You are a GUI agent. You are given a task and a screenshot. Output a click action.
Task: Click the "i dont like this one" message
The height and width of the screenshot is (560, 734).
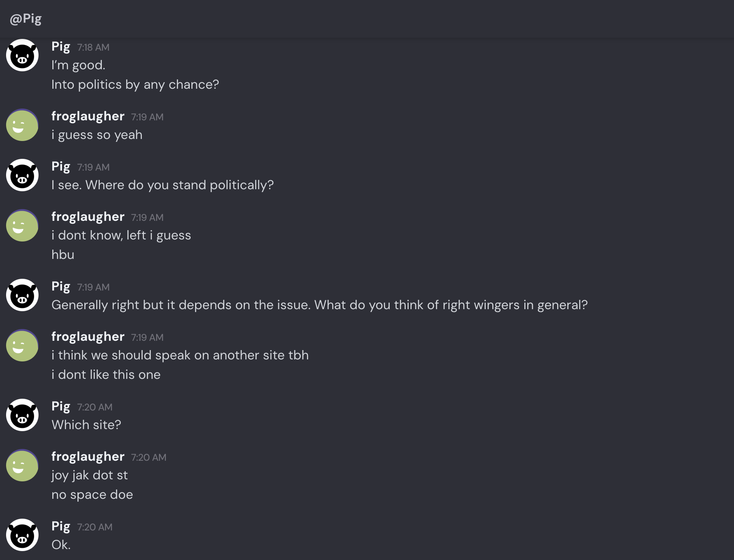coord(106,375)
